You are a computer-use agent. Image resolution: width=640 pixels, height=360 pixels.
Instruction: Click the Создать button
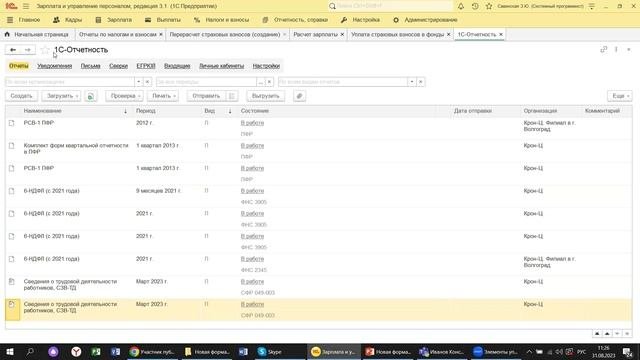click(x=21, y=96)
